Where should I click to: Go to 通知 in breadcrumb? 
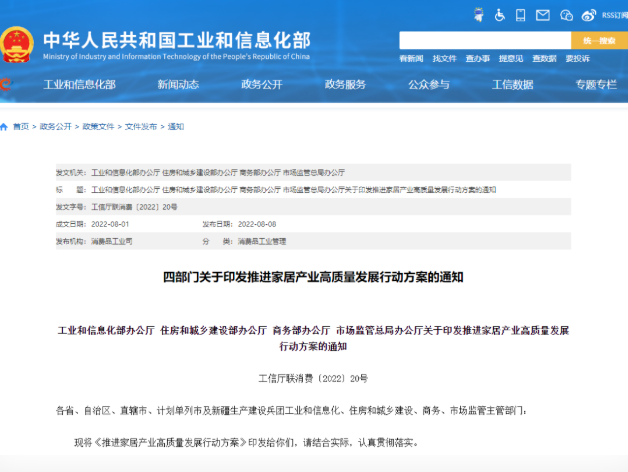(x=176, y=127)
